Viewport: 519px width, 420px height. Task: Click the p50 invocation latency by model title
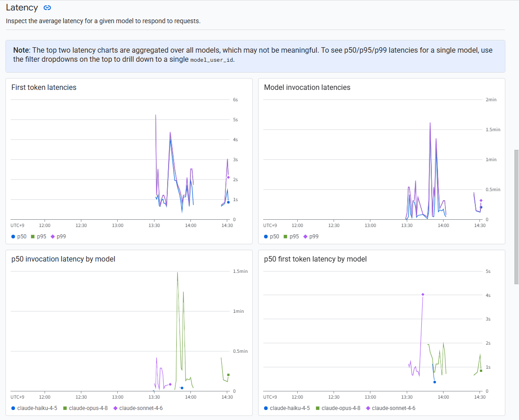(x=63, y=259)
